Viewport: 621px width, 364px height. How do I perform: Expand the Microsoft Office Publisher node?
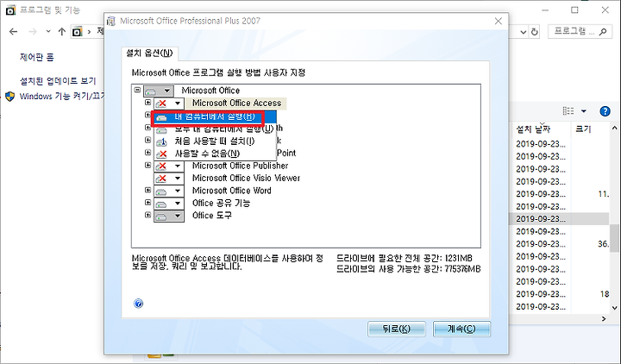pos(147,165)
